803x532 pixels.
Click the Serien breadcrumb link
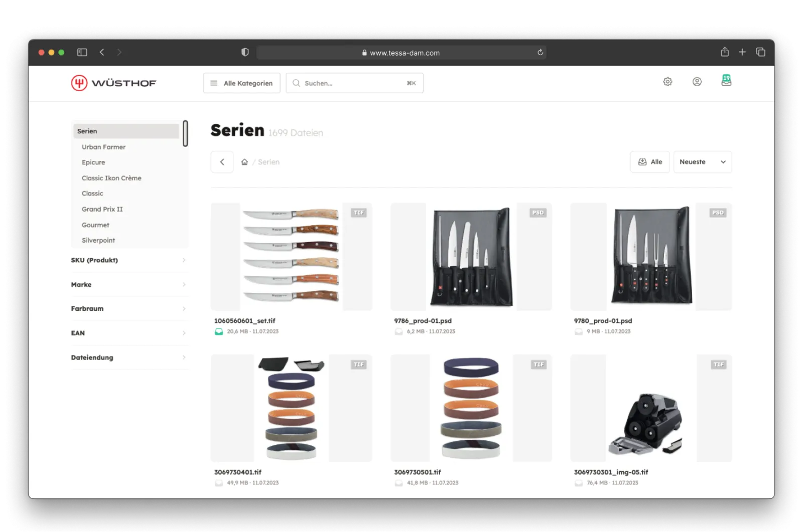coord(269,162)
